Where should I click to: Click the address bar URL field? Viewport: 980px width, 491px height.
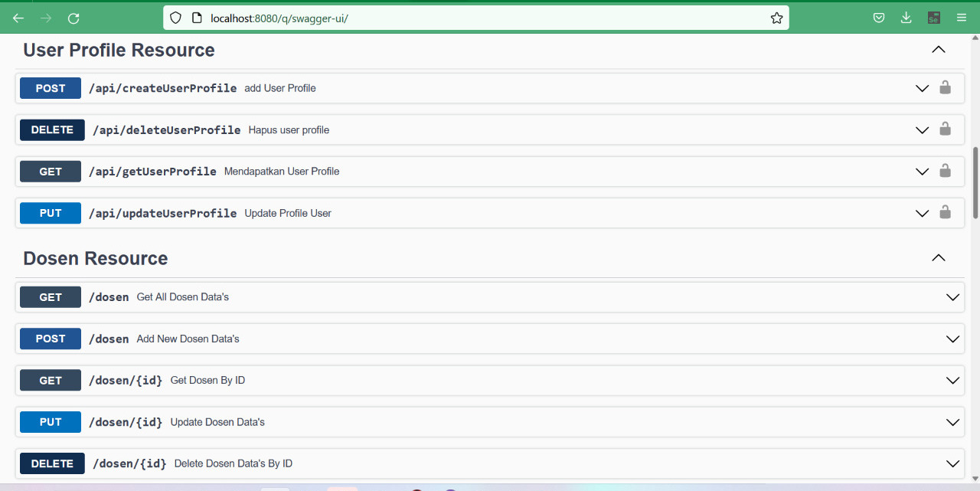tap(459, 18)
